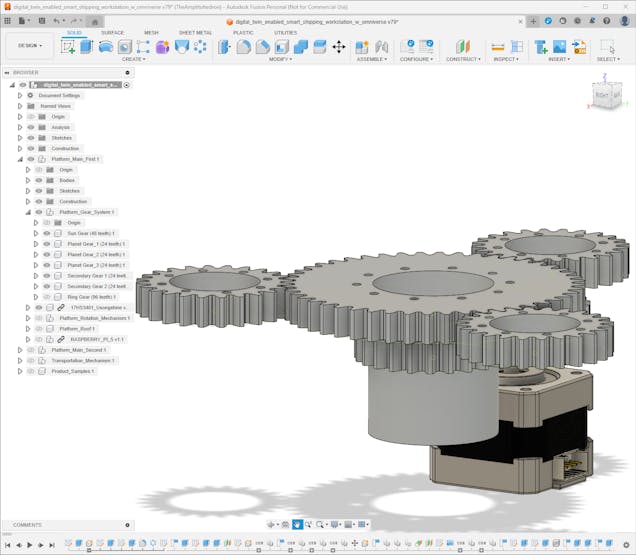This screenshot has width=636, height=555.
Task: Open the Design workspace dropdown
Action: pyautogui.click(x=28, y=45)
